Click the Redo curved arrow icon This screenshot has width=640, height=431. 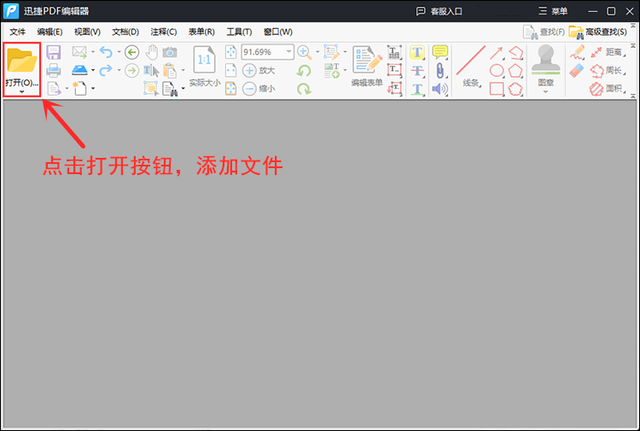point(106,70)
